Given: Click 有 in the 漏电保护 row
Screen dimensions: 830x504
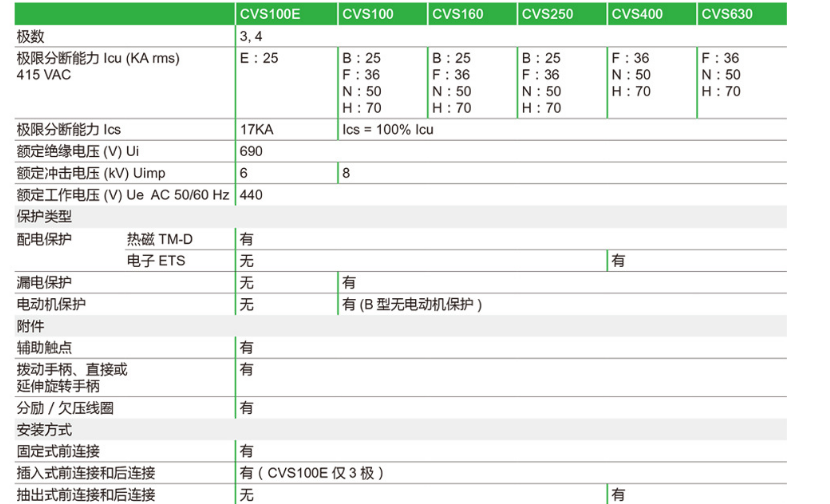Looking at the screenshot, I should 349,283.
